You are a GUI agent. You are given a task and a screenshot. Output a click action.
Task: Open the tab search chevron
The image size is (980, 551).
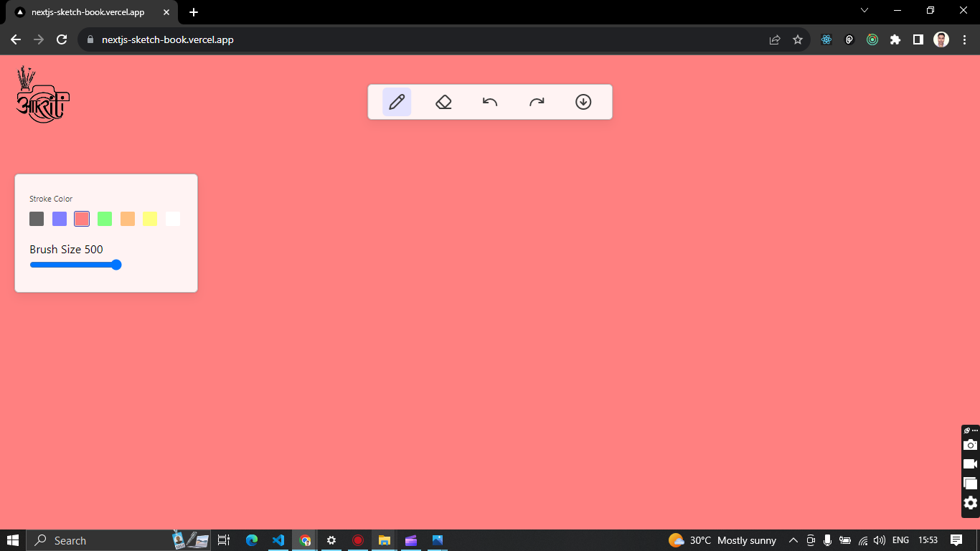tap(864, 10)
